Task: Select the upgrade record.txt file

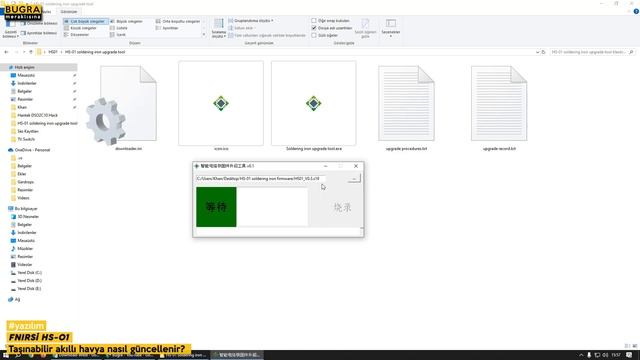Action: coord(499,103)
